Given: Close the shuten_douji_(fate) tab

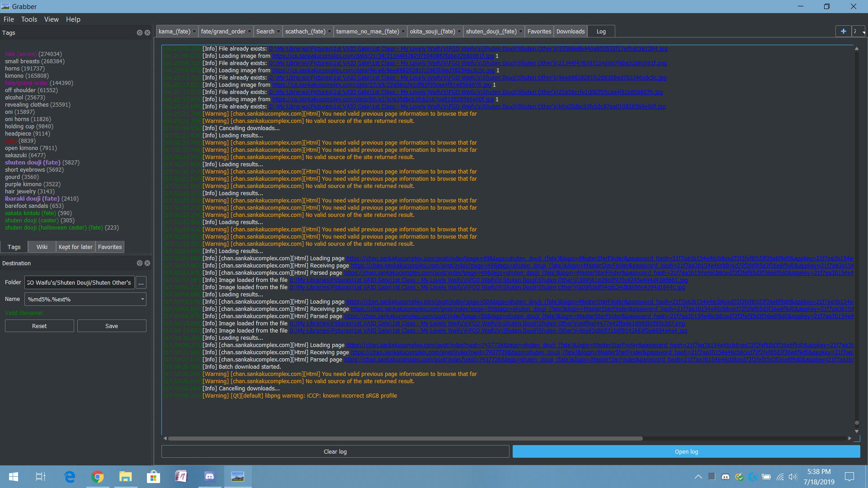Looking at the screenshot, I should [521, 32].
